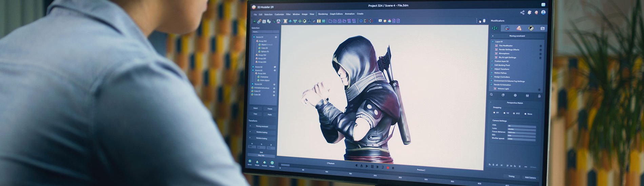Click the Freeze button

coord(270,109)
